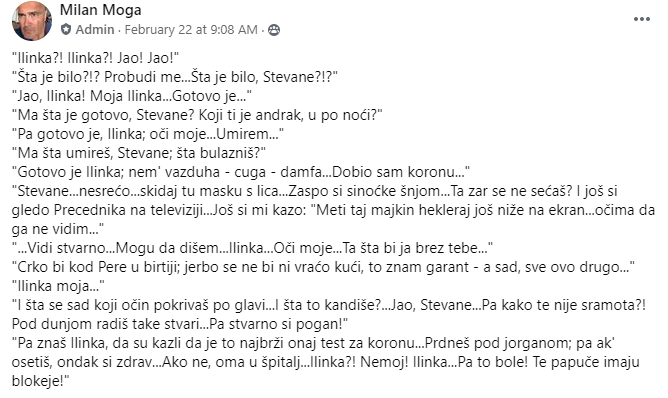668x398 pixels.
Task: Click the line starting "Crko bi kod Pere u birtiji"
Action: [323, 267]
